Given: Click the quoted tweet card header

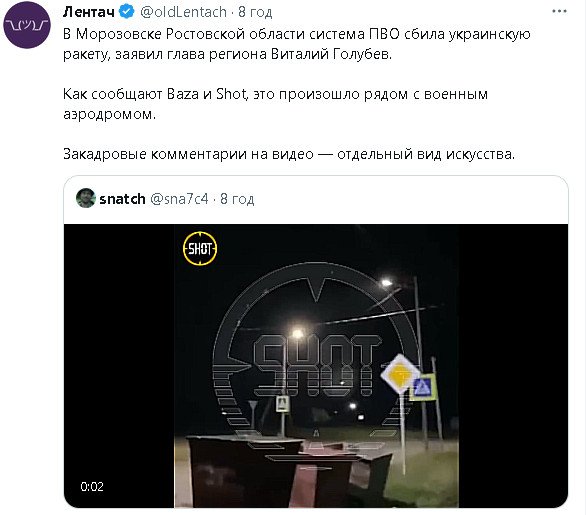Looking at the screenshot, I should coord(316,199).
